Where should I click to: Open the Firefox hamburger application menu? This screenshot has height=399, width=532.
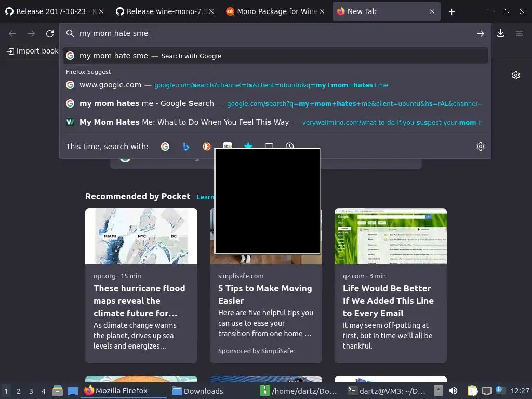pyautogui.click(x=520, y=33)
